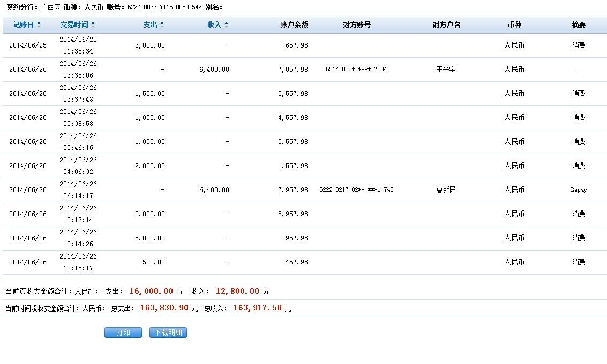Screen dimensions: 607x364
Task: Click the 对方户名 column header
Action: pyautogui.click(x=446, y=25)
